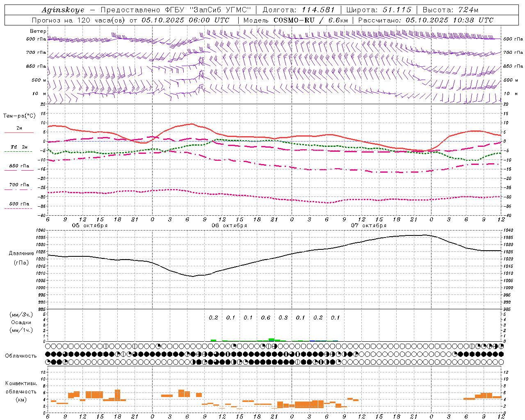Click the Широта: 51.115 latitude value
The image size is (525, 420).
pyautogui.click(x=379, y=10)
